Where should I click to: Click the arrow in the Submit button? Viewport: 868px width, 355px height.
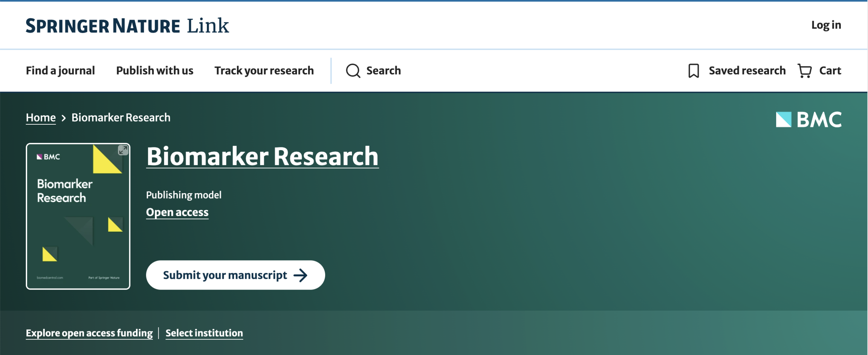[300, 275]
